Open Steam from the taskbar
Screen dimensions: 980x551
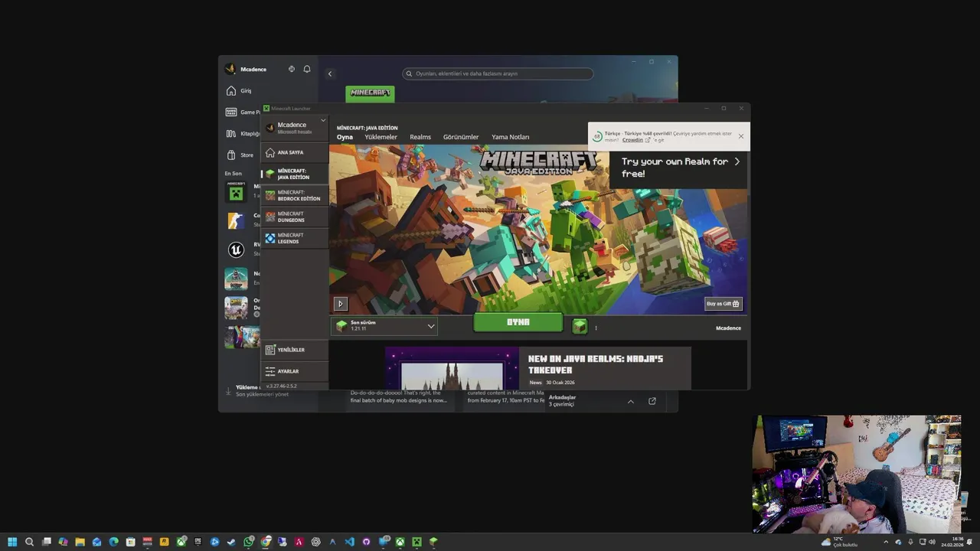click(x=232, y=542)
